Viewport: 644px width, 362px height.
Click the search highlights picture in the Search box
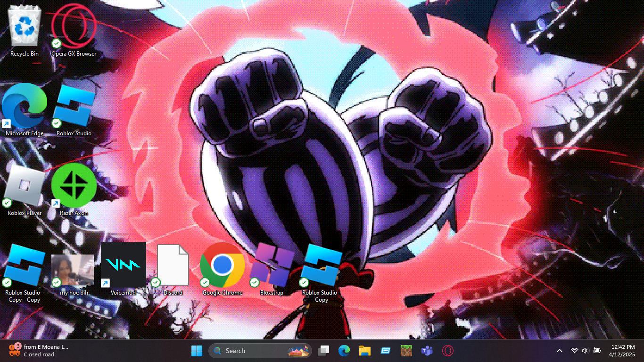point(299,351)
